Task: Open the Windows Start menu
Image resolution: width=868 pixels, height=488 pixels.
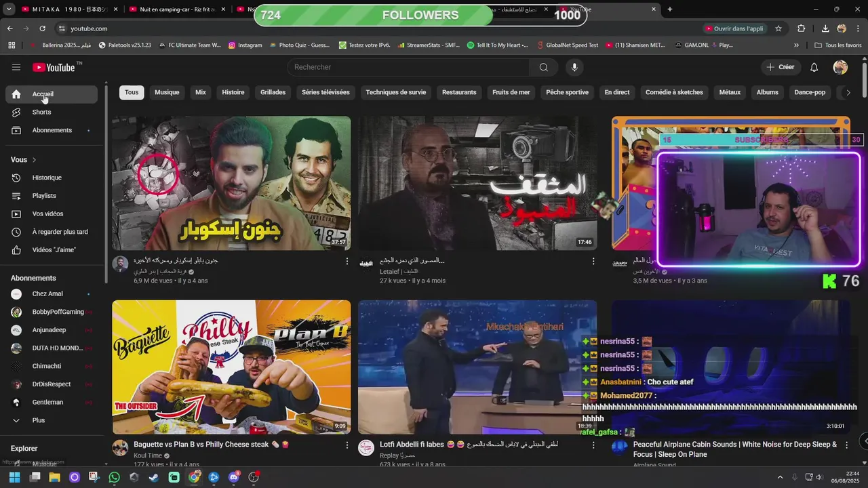Action: click(14, 477)
